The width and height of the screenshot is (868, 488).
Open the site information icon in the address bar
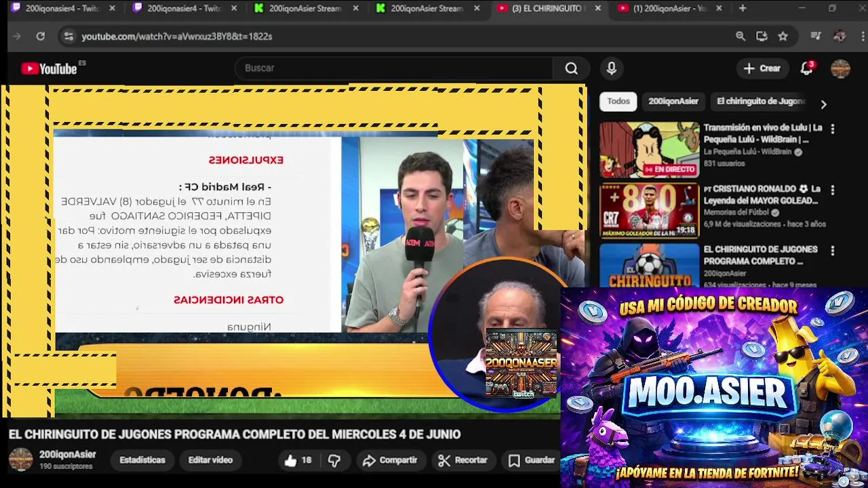tap(68, 37)
